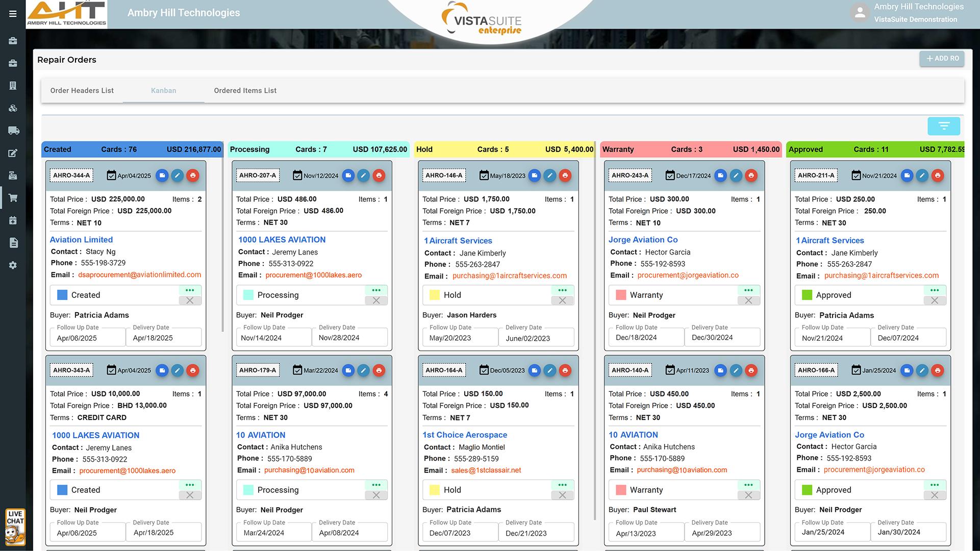Open the filter options icon

[943, 126]
